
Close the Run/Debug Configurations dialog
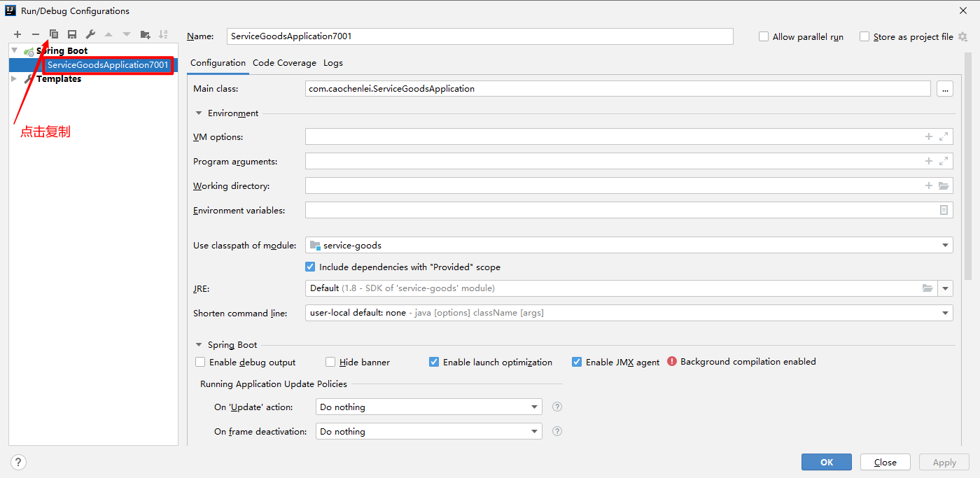(x=963, y=10)
